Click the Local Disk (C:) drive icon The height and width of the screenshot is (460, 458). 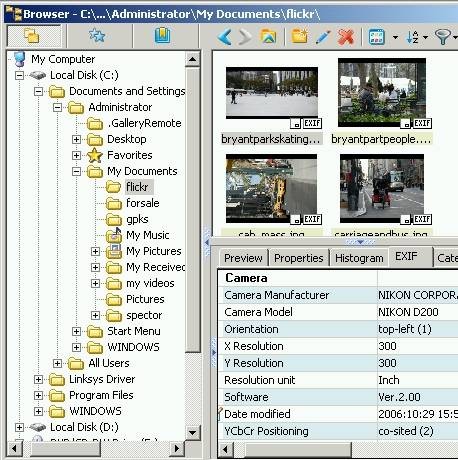[38, 75]
